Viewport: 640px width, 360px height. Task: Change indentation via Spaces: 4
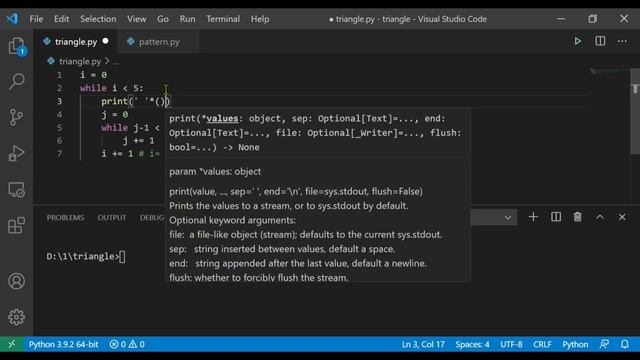472,344
